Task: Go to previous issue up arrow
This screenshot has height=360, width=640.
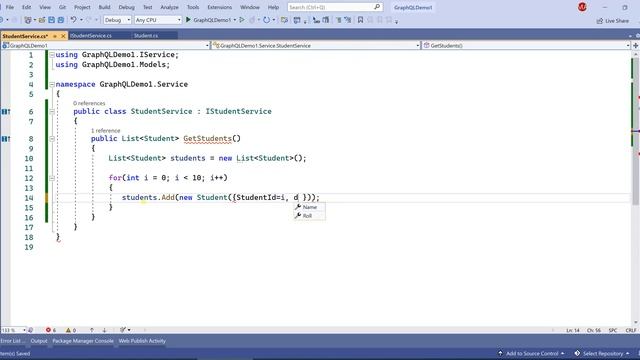Action: 92,330
